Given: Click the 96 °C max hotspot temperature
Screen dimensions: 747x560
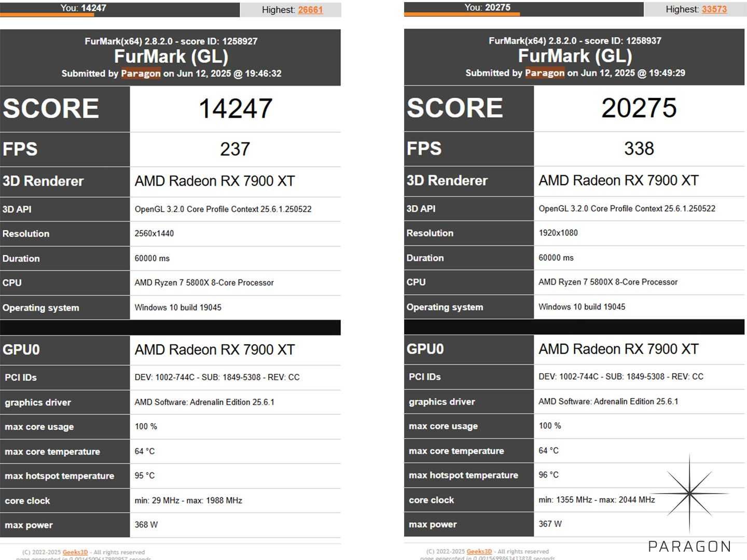Looking at the screenshot, I should point(549,475).
